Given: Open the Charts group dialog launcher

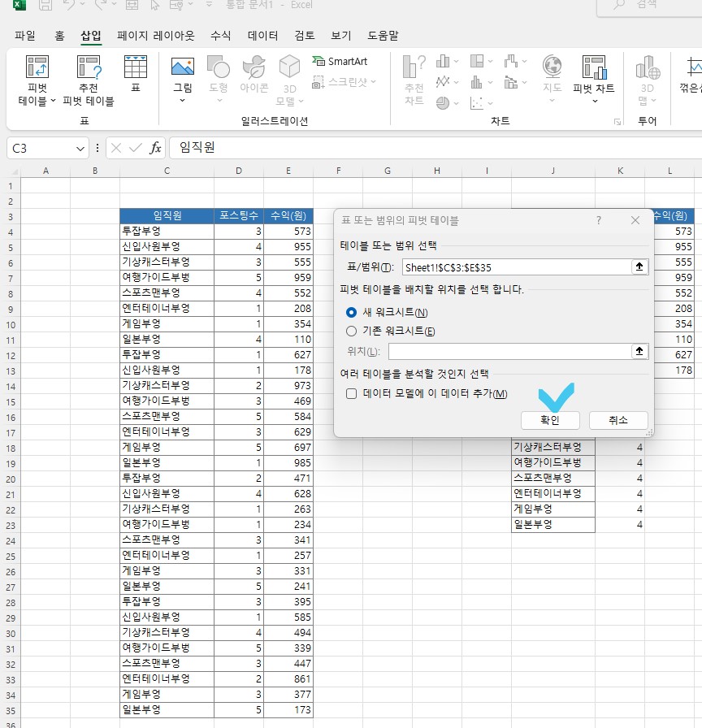Looking at the screenshot, I should tap(617, 122).
